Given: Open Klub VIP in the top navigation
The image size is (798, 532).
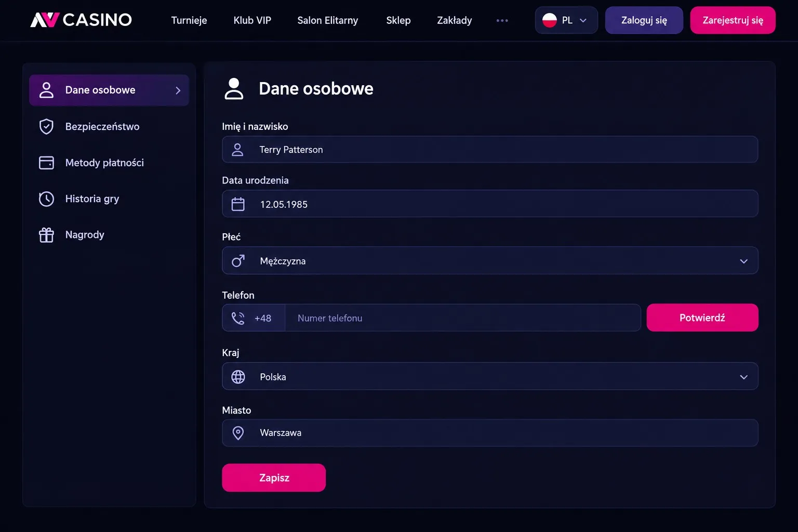Looking at the screenshot, I should coord(252,20).
